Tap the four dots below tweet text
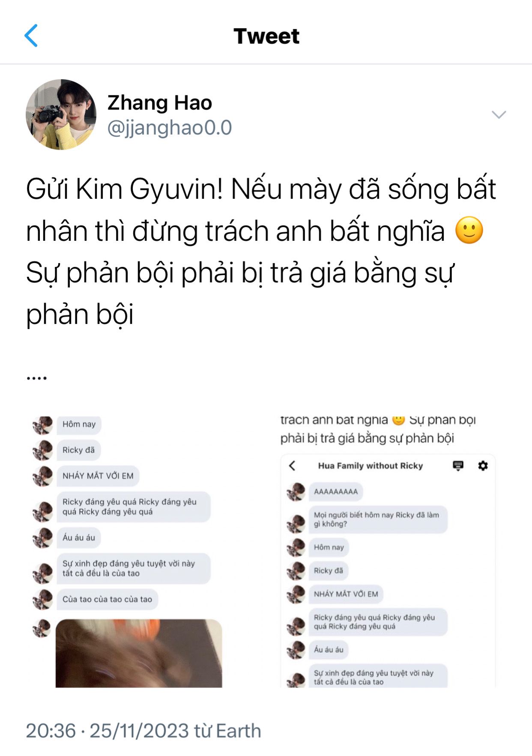 tap(36, 378)
